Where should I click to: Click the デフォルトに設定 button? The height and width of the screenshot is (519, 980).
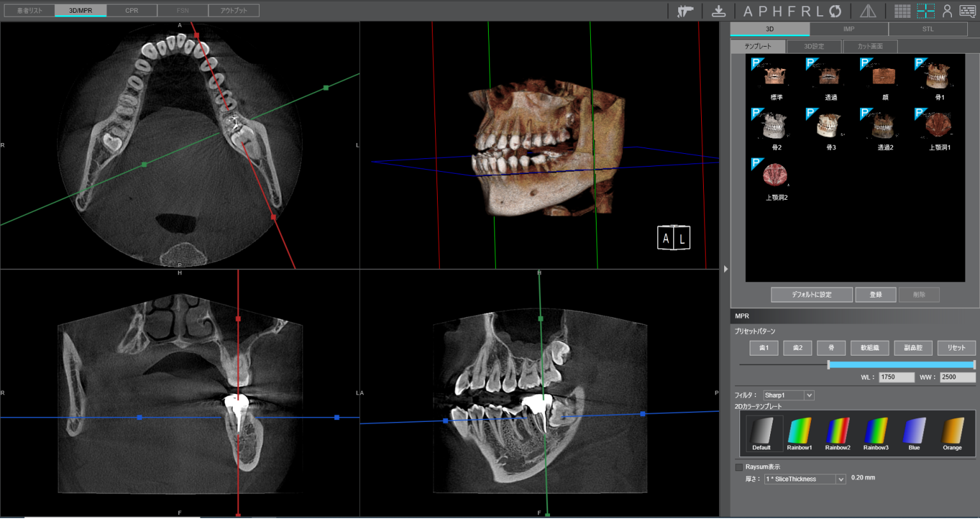tap(812, 294)
